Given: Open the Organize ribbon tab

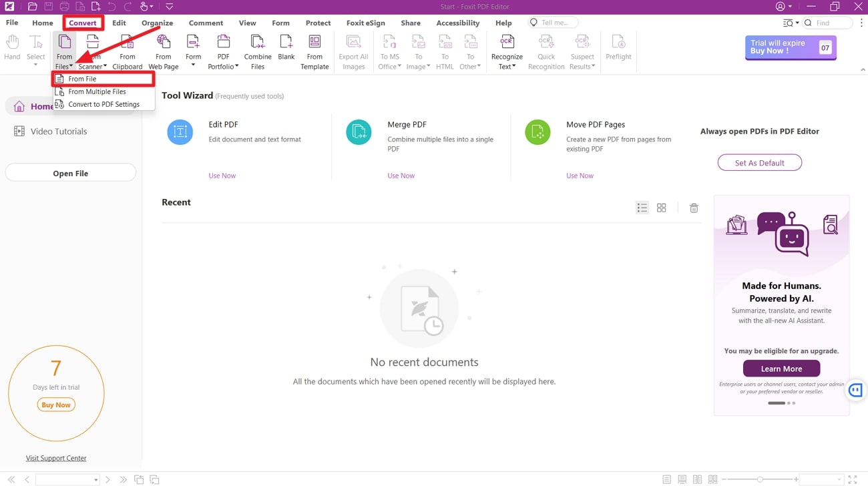Looking at the screenshot, I should click(x=158, y=23).
